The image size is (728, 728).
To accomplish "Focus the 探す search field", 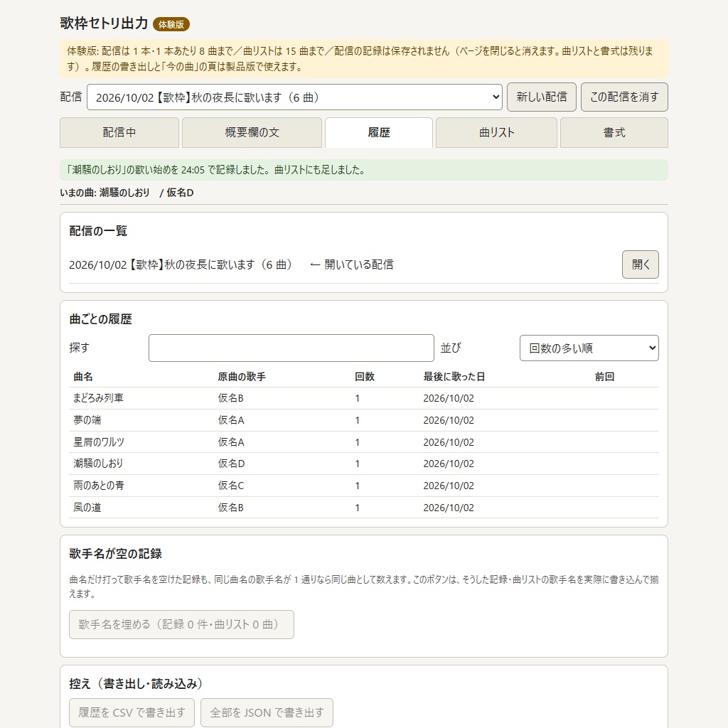I will click(291, 348).
